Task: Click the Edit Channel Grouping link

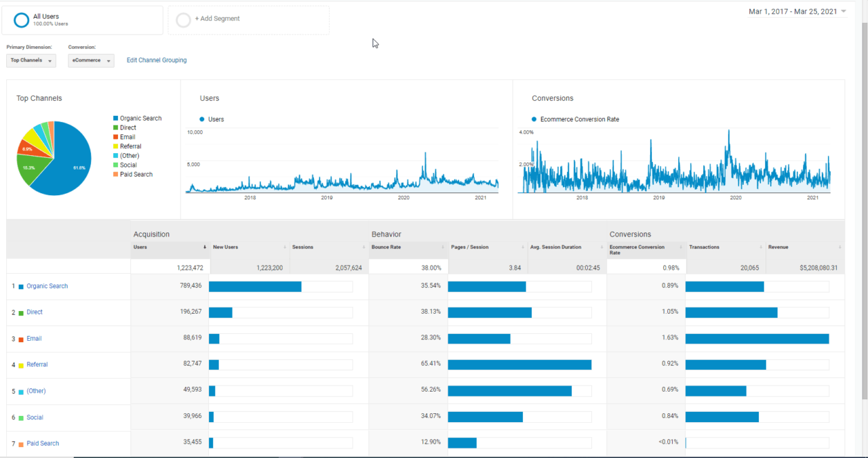Action: [x=157, y=60]
